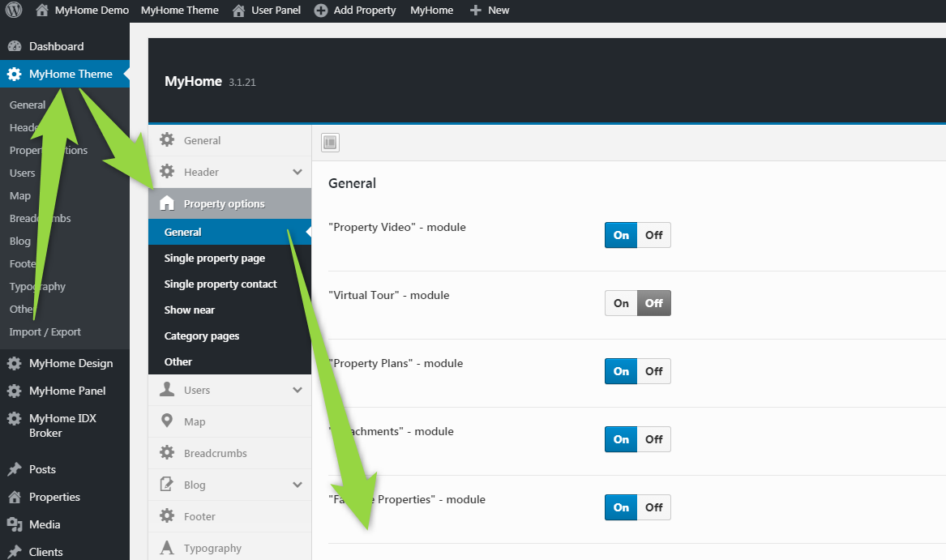Click the gear icon next to General panel item

[x=167, y=140]
